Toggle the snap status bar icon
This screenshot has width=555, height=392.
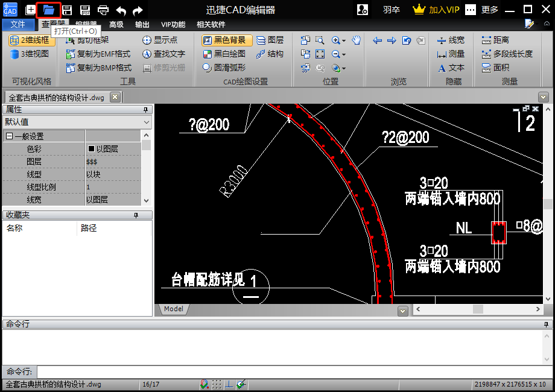205,384
